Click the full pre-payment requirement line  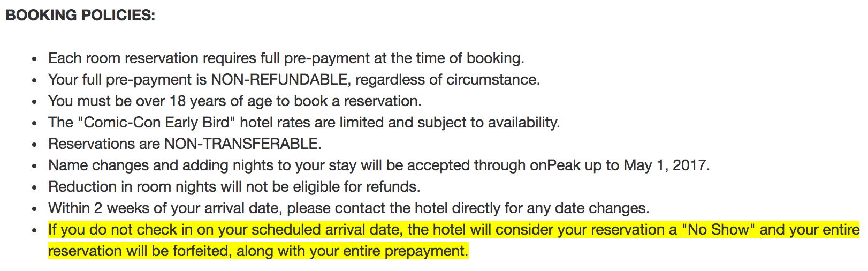[286, 58]
